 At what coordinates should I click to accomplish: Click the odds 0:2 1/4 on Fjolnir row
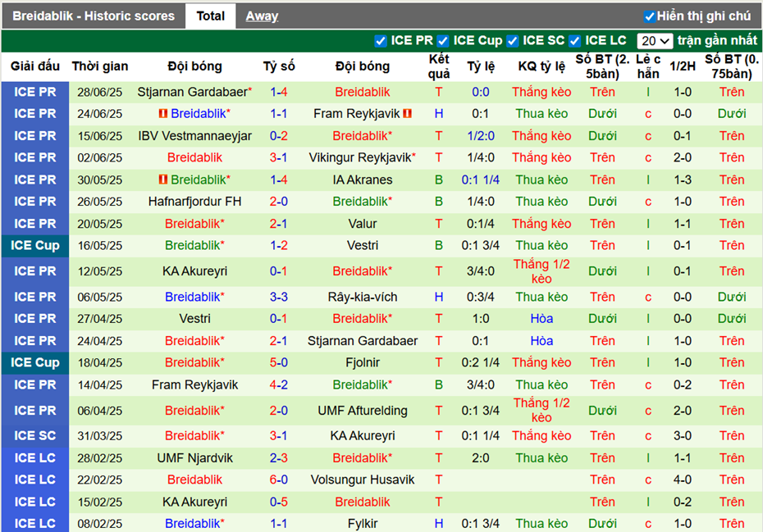[481, 362]
